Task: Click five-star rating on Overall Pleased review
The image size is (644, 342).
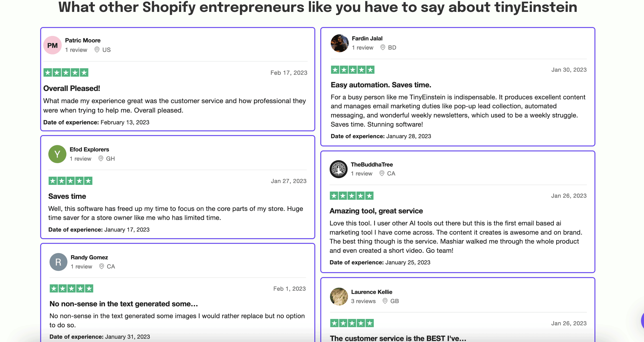Action: (x=66, y=73)
